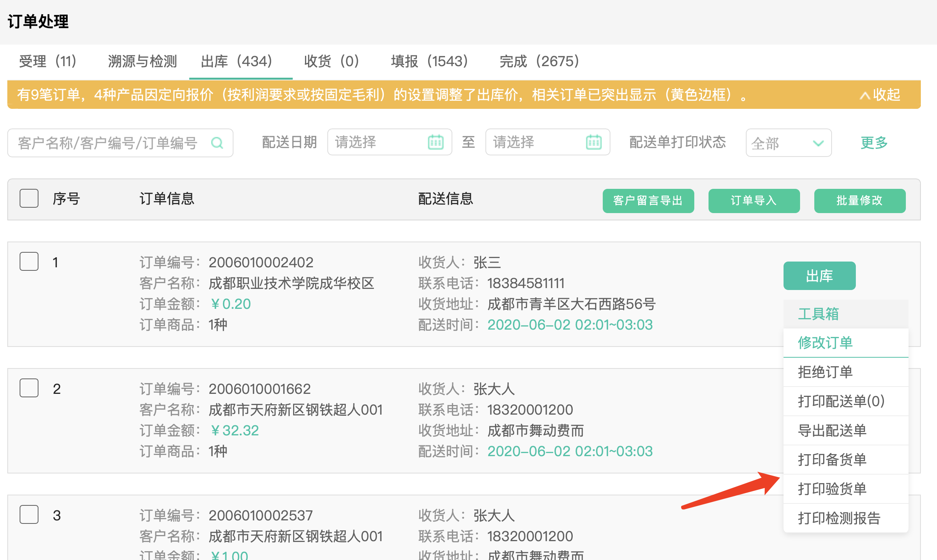Click inside the customer name search field
937x560 pixels.
pyautogui.click(x=108, y=143)
